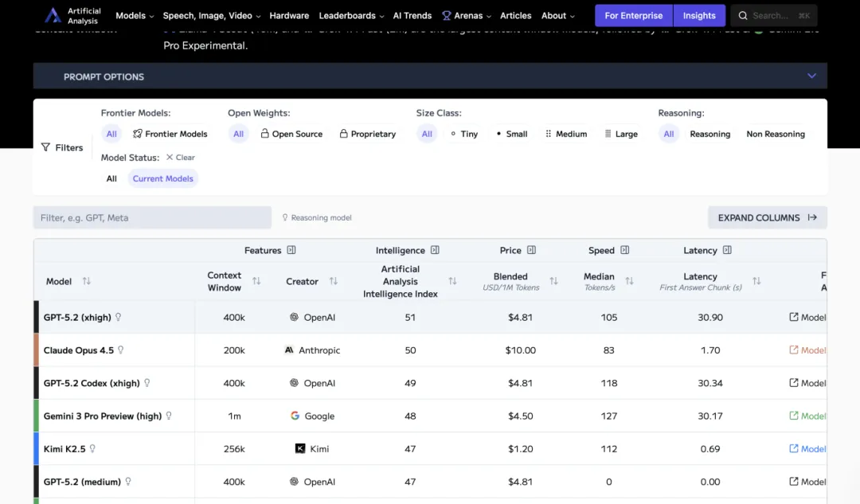
Task: Click the For Enterprise button
Action: point(634,15)
